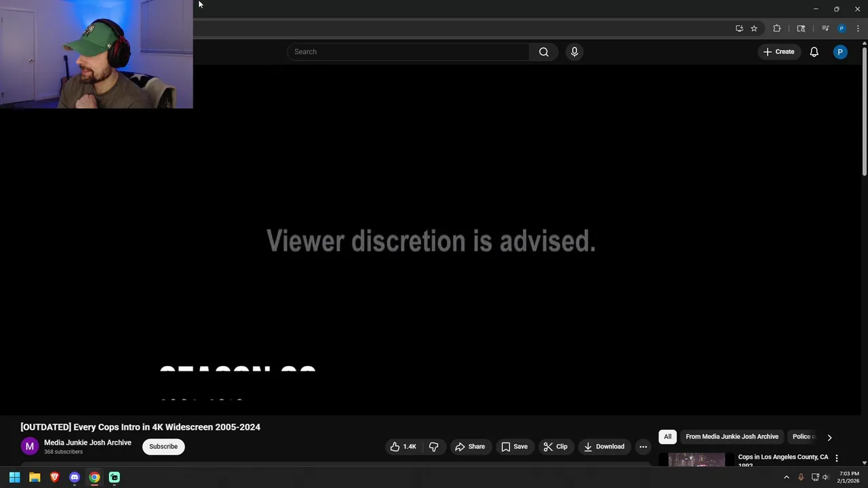Select the Police filter chip

(804, 436)
